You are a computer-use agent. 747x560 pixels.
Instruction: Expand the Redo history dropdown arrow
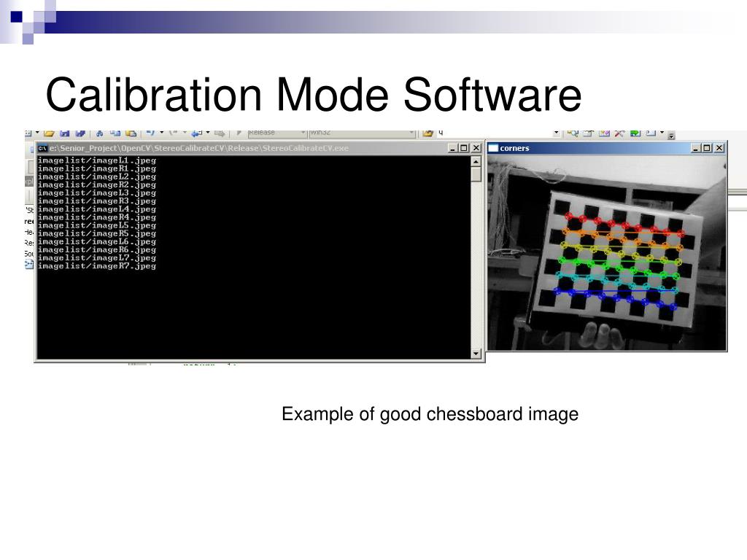click(x=185, y=133)
